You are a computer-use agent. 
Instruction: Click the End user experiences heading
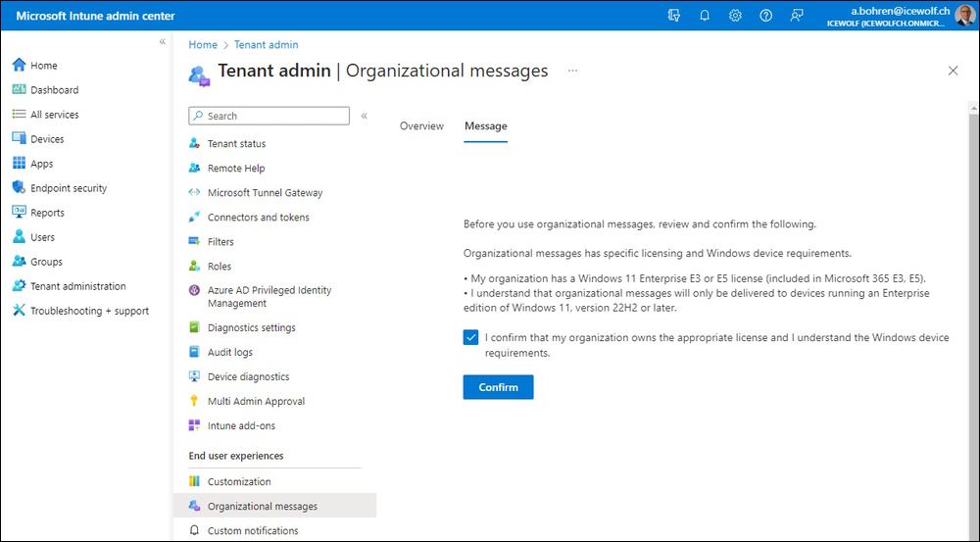(x=236, y=456)
